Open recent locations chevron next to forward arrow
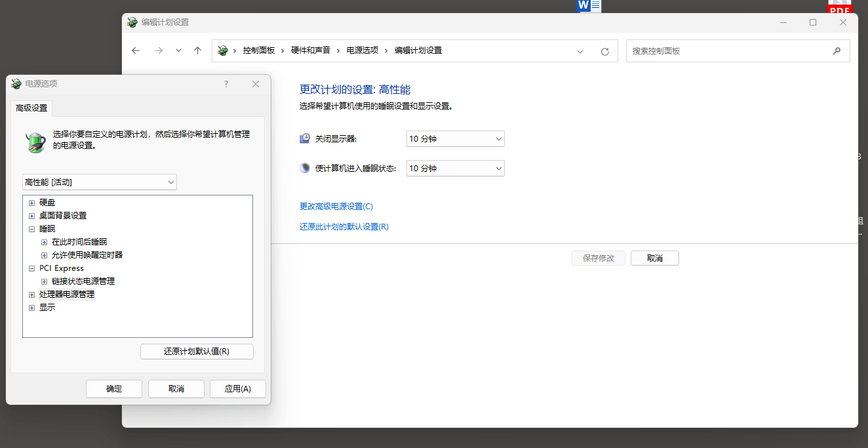The width and height of the screenshot is (868, 448). [x=178, y=51]
